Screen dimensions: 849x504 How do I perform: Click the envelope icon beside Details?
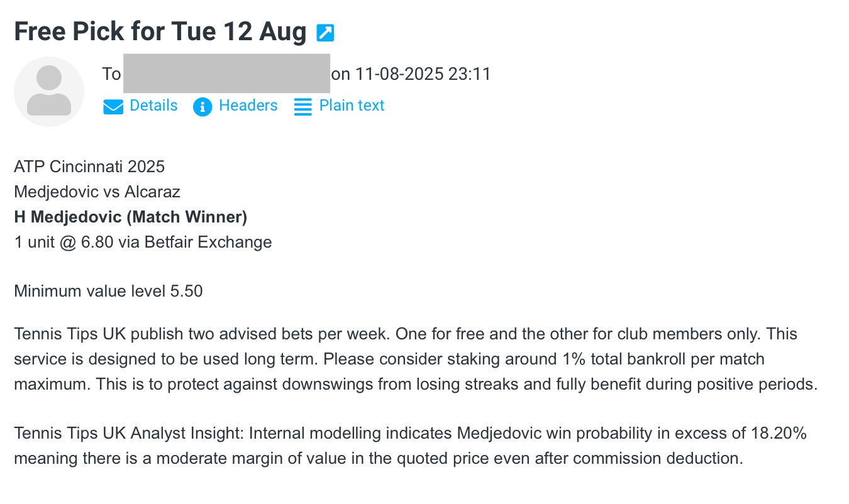click(x=113, y=106)
